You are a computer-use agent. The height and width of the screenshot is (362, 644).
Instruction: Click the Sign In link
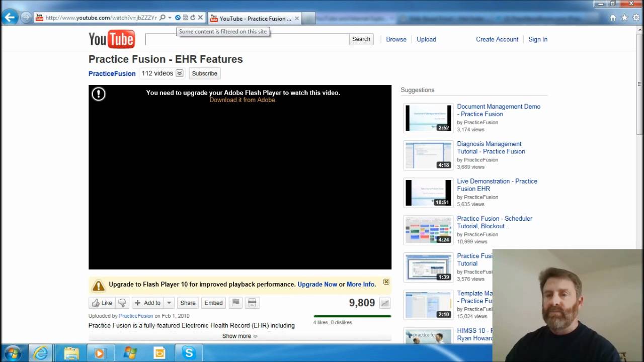coord(538,39)
